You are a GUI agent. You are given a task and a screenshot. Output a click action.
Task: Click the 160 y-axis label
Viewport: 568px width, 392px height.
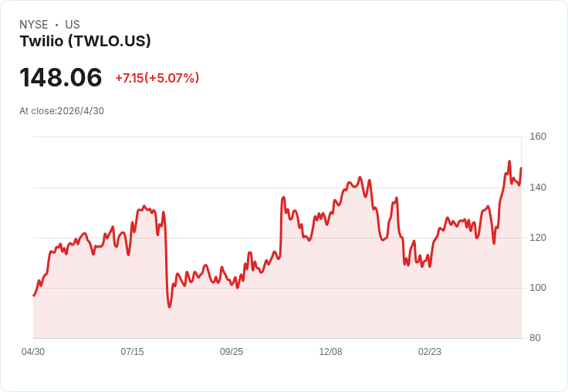click(x=538, y=137)
